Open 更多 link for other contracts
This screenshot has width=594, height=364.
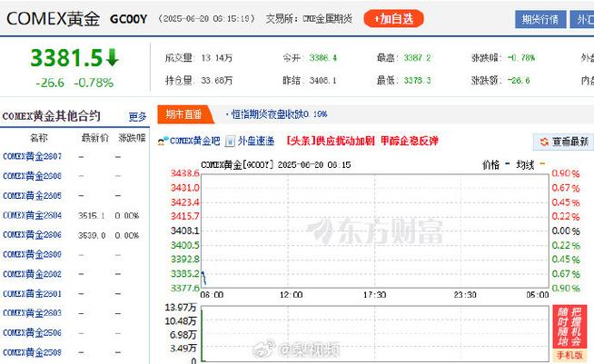[x=137, y=117]
